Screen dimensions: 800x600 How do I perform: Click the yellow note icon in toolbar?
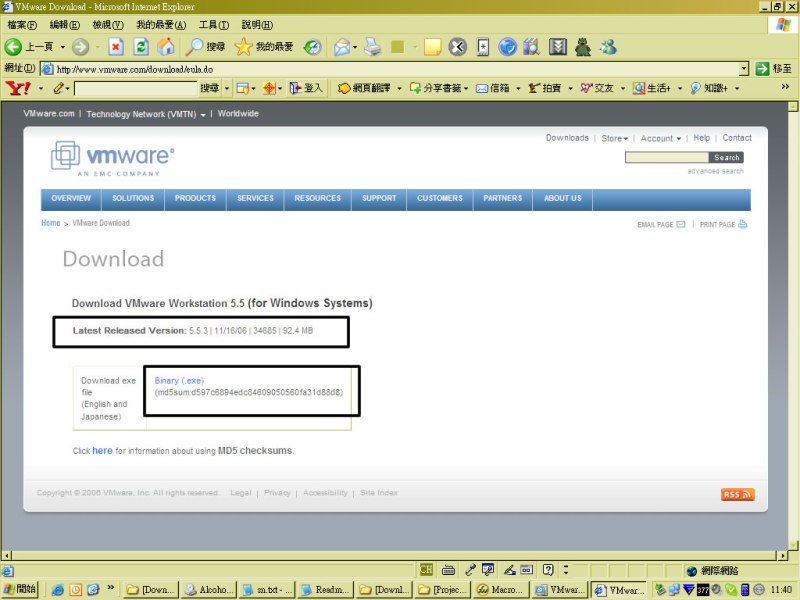[432, 47]
